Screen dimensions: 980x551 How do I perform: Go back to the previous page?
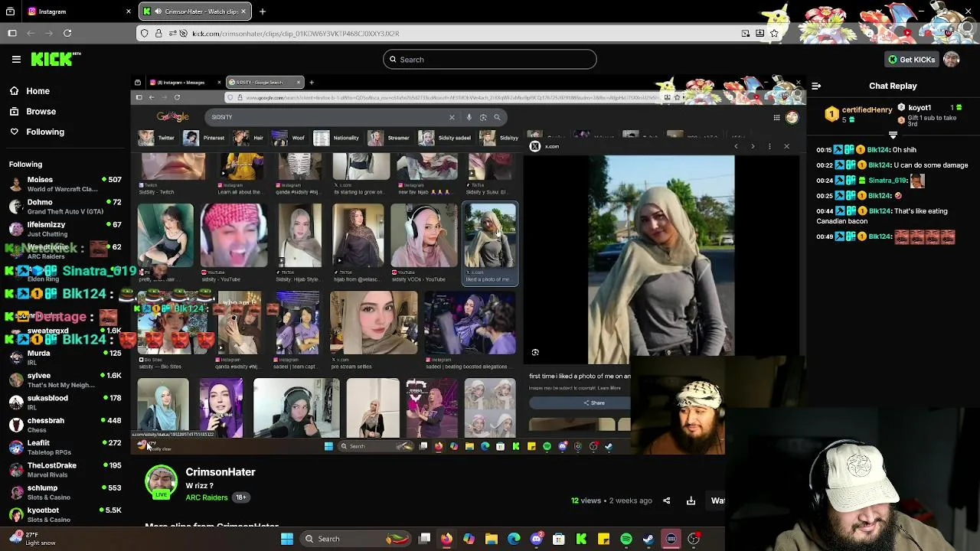(31, 33)
